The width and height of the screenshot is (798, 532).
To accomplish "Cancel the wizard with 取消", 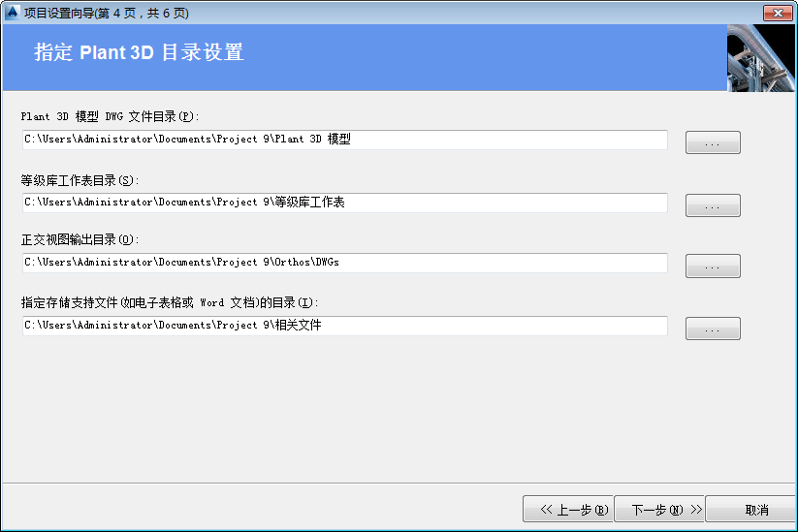I will pyautogui.click(x=750, y=509).
